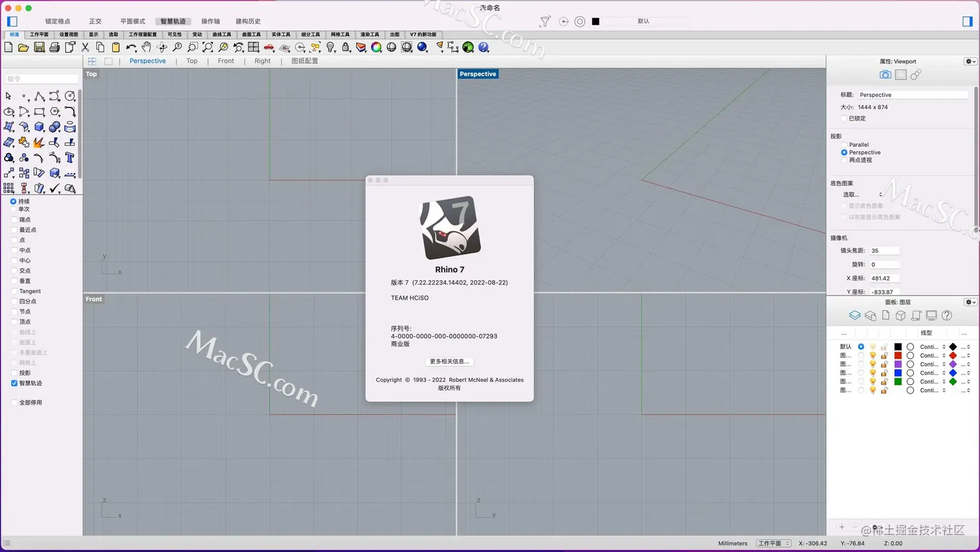Select the 单次 radio button

click(14, 209)
